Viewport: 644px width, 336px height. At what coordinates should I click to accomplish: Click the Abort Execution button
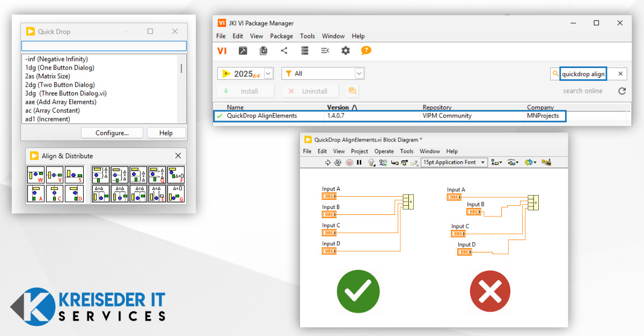pos(349,162)
